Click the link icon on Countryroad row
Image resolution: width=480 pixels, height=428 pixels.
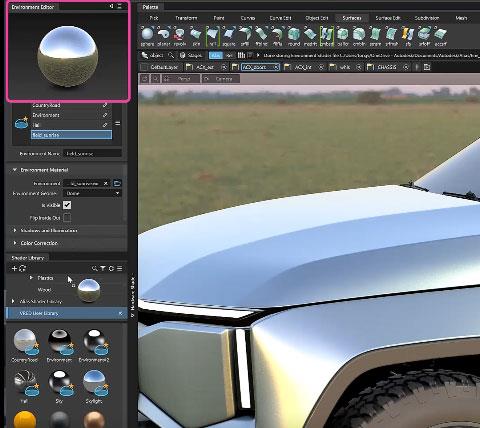click(x=105, y=105)
